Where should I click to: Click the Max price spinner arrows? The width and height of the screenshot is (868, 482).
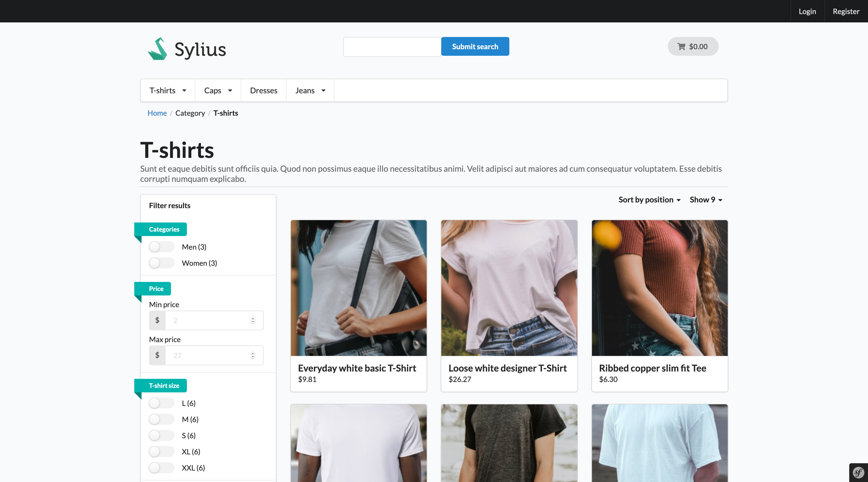[253, 355]
